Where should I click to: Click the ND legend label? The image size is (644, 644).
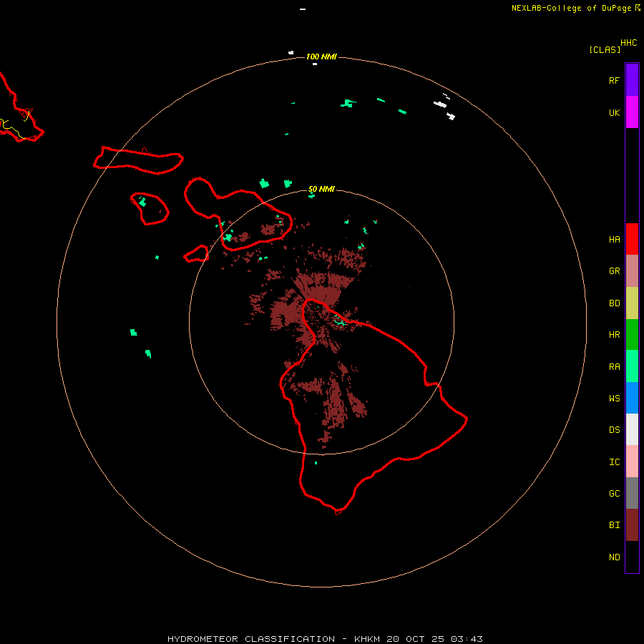pyautogui.click(x=615, y=557)
